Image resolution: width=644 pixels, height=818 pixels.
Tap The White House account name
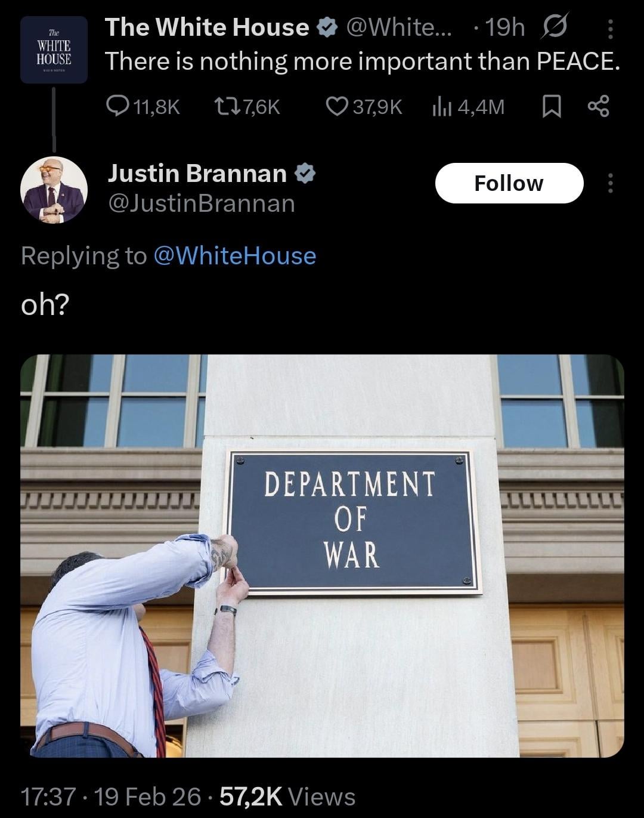207,27
